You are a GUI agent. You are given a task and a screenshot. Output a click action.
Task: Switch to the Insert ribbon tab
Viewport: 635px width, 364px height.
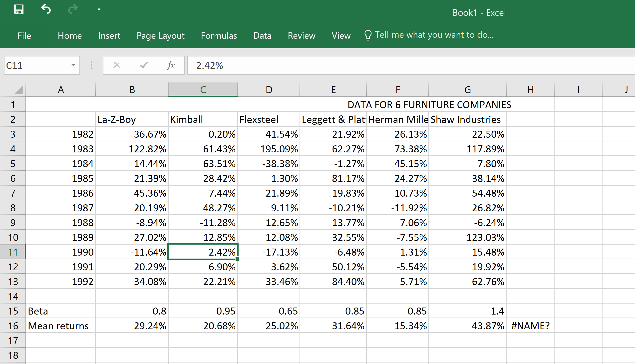tap(109, 36)
